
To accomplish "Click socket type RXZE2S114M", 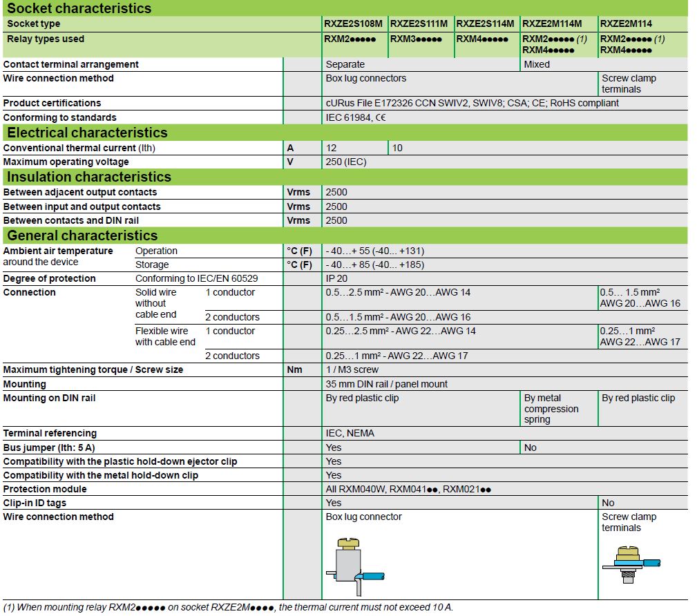I will coord(485,23).
